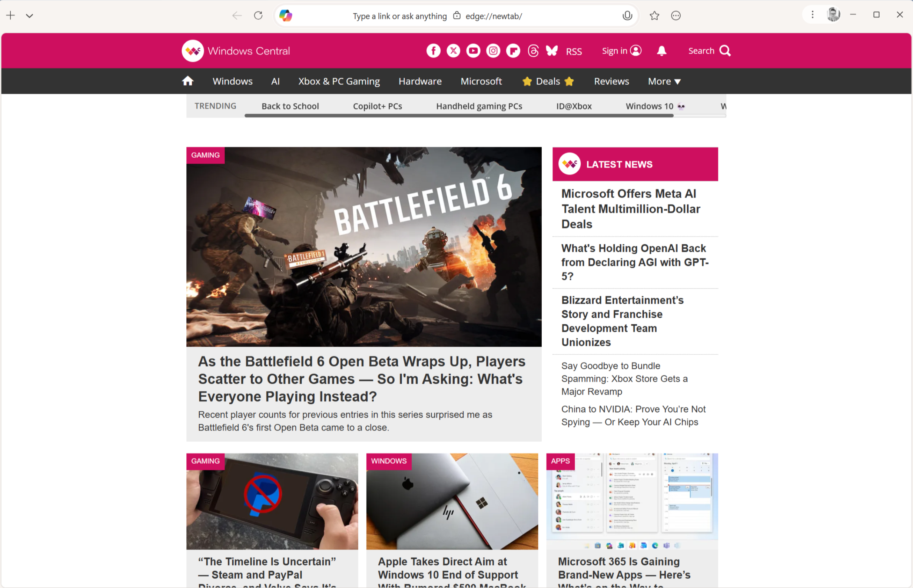Open the AI nav section
The image size is (913, 588).
coord(275,81)
